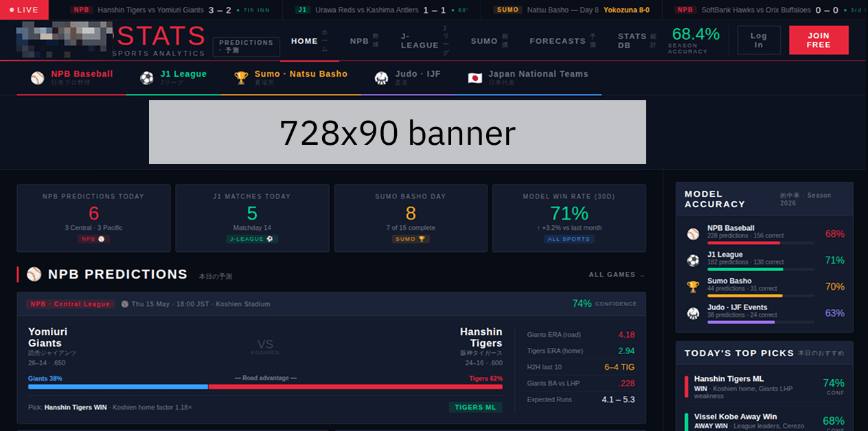868x431 pixels.
Task: Click the 68.4% season accuracy figure
Action: 696,34
